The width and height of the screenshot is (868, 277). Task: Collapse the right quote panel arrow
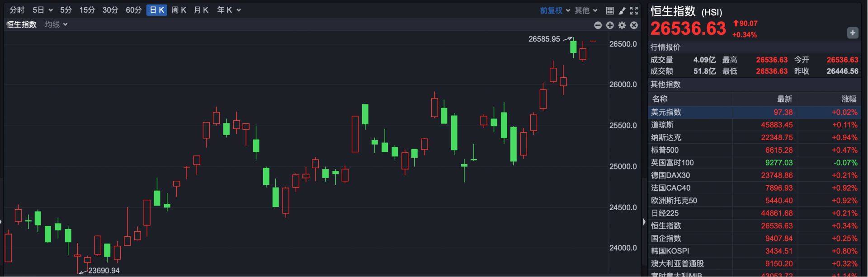pyautogui.click(x=644, y=221)
